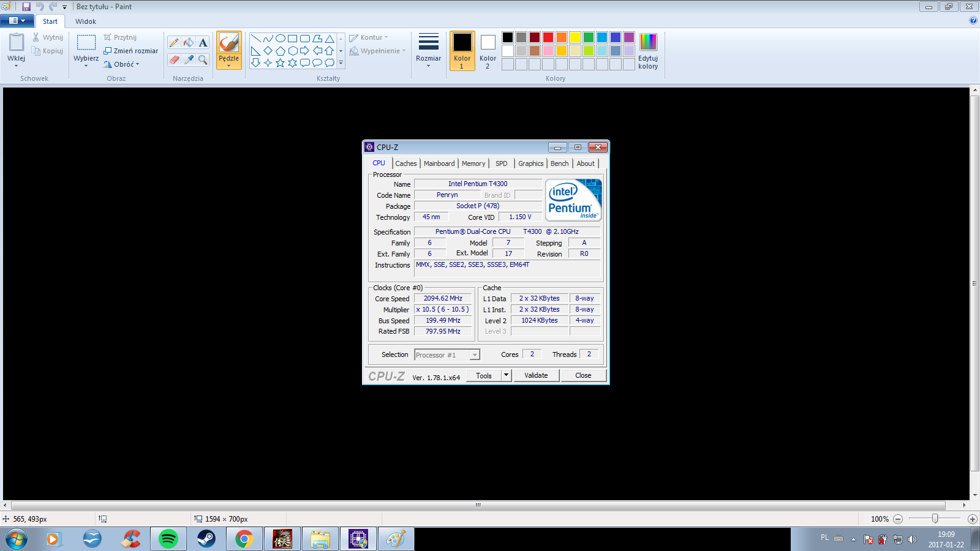Open the Rozmiar line size dropdown
The width and height of the screenshot is (980, 551).
click(x=429, y=51)
